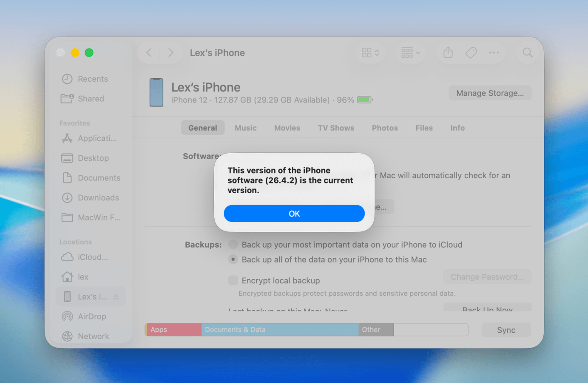Select the General tab
The image size is (588, 383).
click(x=203, y=128)
